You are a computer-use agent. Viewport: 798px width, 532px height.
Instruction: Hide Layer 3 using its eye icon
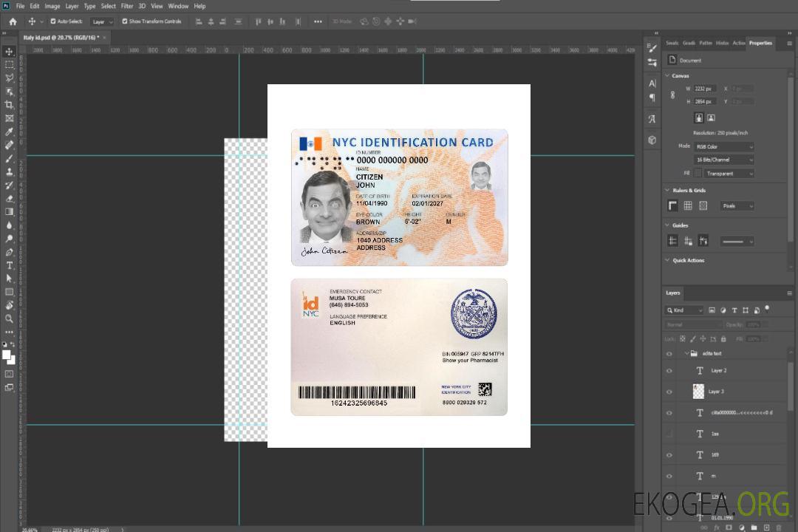tap(669, 392)
